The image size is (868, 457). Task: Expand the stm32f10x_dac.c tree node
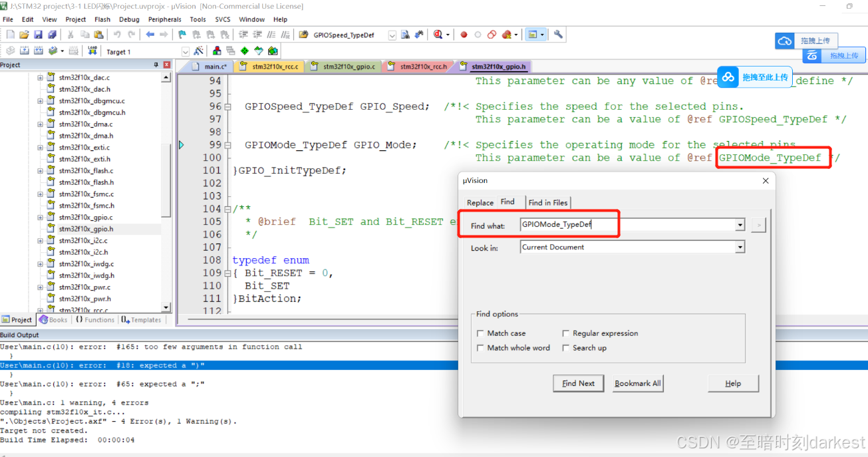click(40, 78)
